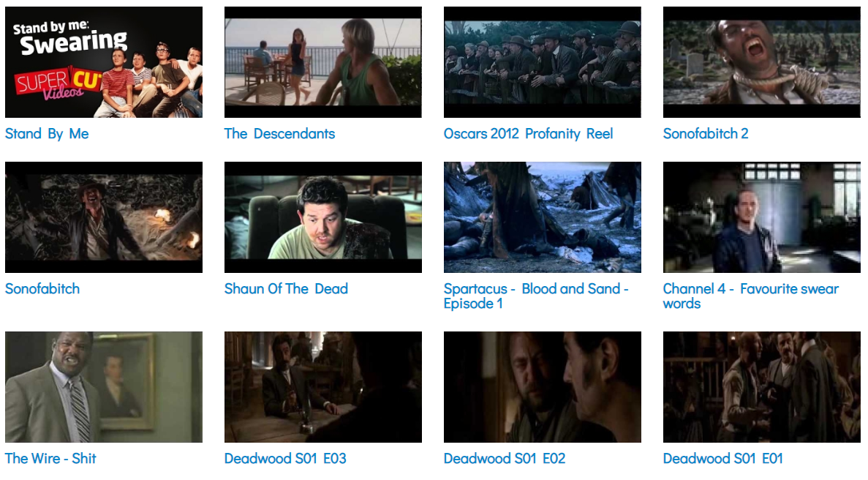Click the Oscars 2012 Profanity Reel link
This screenshot has height=480, width=868.
528,133
